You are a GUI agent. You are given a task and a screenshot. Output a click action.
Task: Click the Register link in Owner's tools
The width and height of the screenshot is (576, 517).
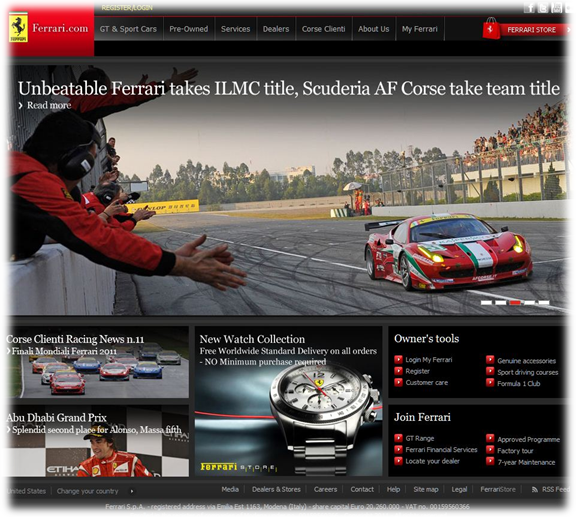click(x=417, y=371)
